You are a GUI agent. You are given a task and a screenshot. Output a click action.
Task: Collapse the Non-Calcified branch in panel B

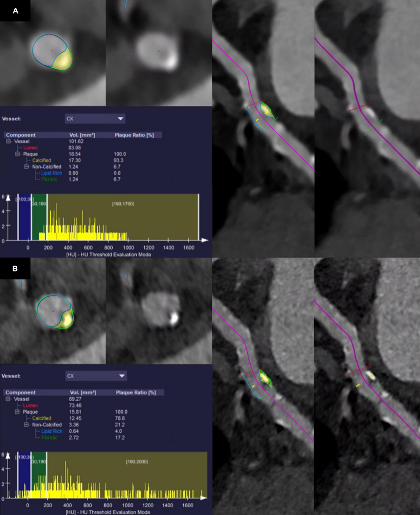coord(26,425)
